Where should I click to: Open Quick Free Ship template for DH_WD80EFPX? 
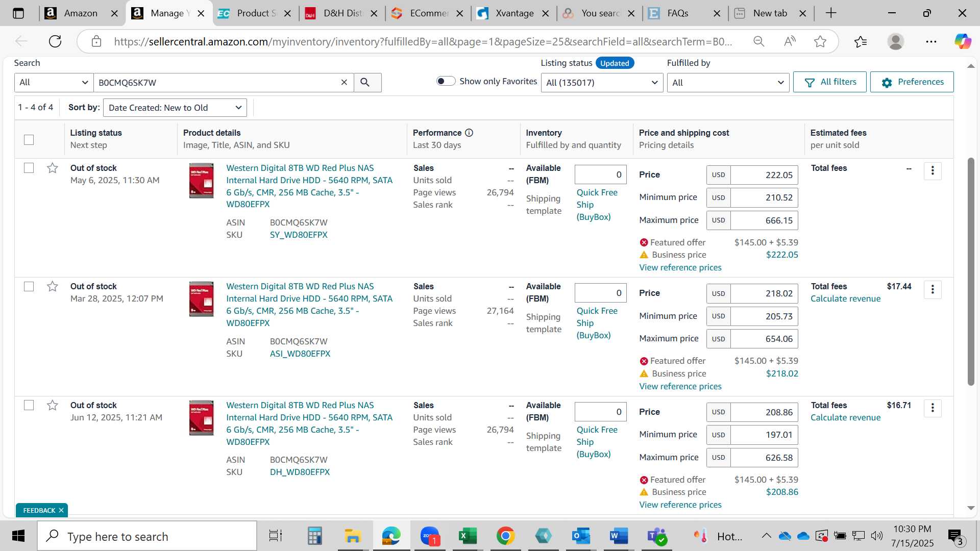tap(597, 442)
